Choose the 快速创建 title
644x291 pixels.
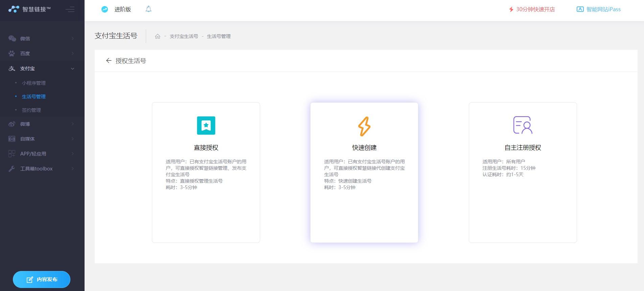[364, 148]
